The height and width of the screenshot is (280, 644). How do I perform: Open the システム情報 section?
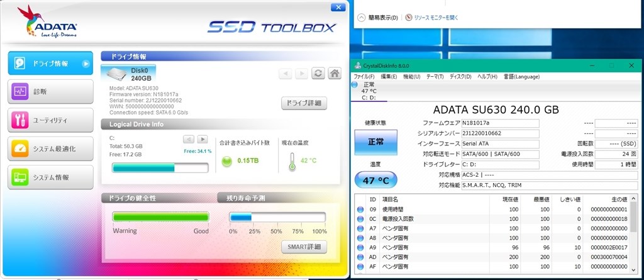50,177
